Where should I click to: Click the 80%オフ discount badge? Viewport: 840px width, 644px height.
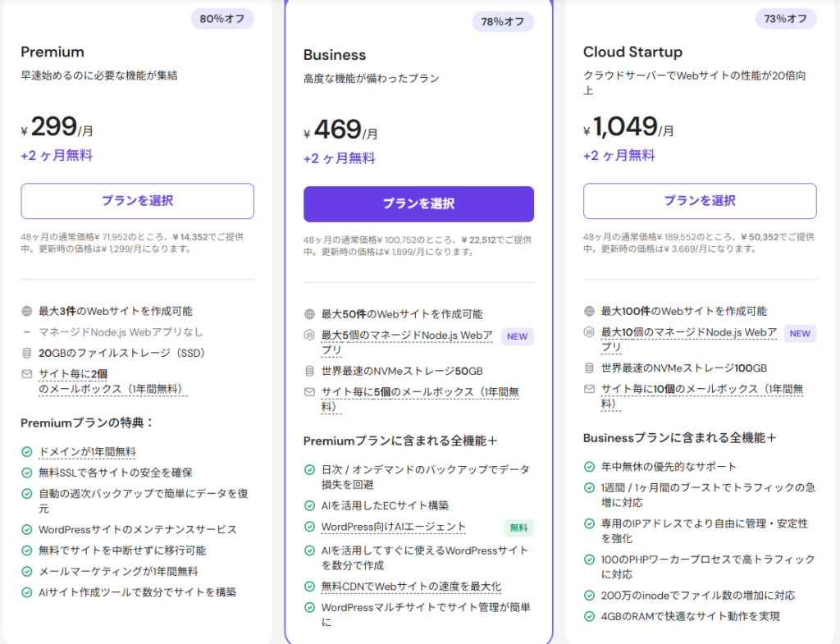point(222,18)
